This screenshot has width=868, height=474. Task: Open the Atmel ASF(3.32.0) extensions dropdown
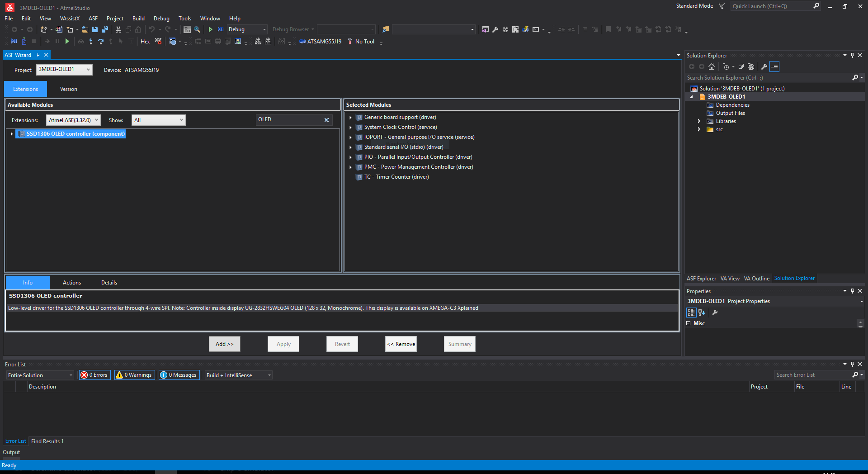(73, 120)
